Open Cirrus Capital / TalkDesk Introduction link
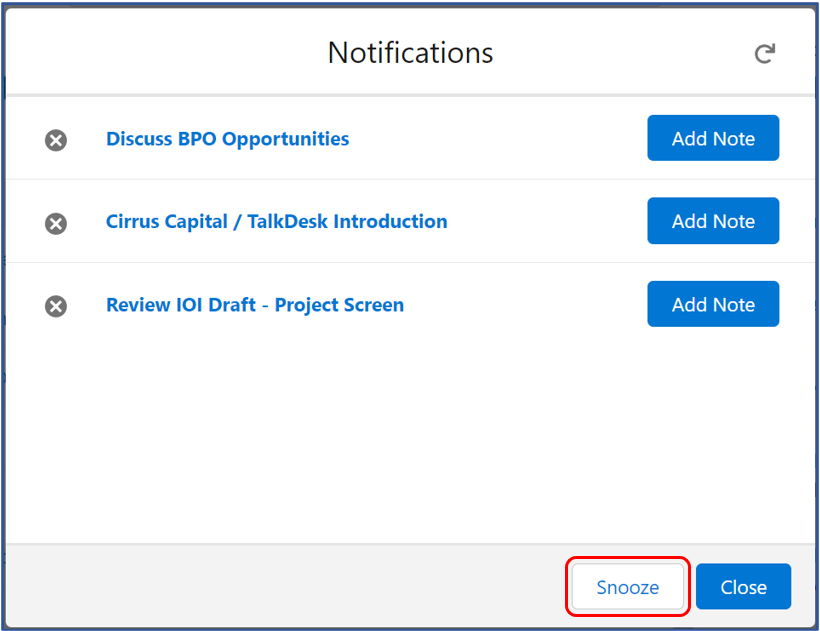The image size is (820, 631). pos(277,222)
